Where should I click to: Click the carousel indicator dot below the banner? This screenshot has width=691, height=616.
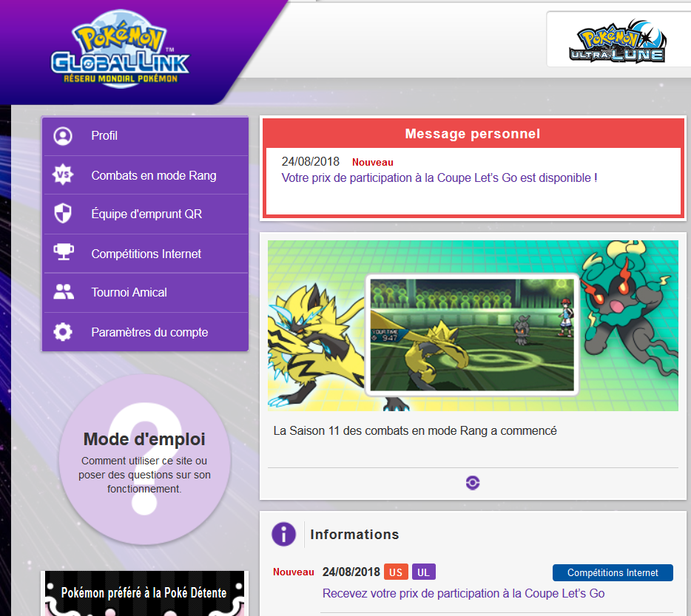pos(473,483)
